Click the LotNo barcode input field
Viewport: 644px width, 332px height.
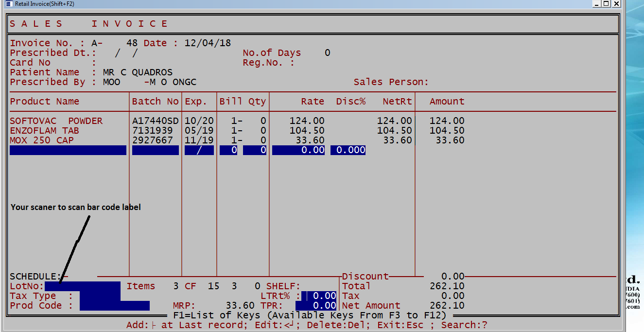tap(83, 286)
